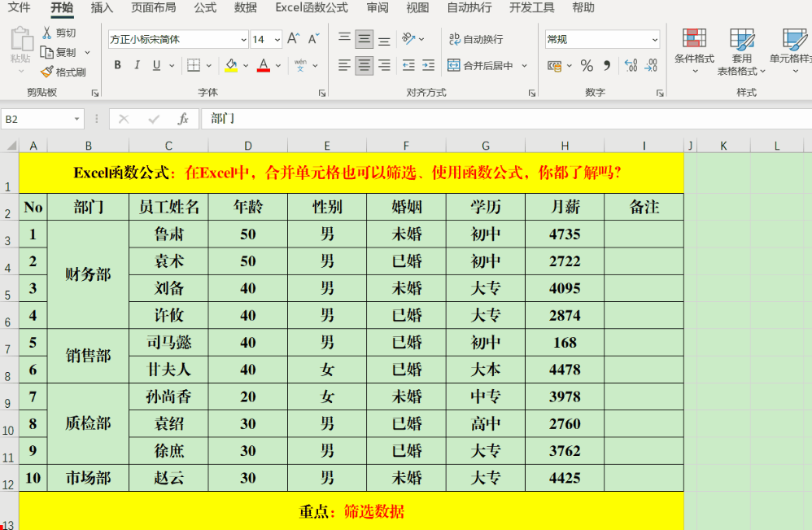The image size is (812, 530).
Task: Click the Paste (粘贴) clipboard icon
Action: tap(21, 39)
